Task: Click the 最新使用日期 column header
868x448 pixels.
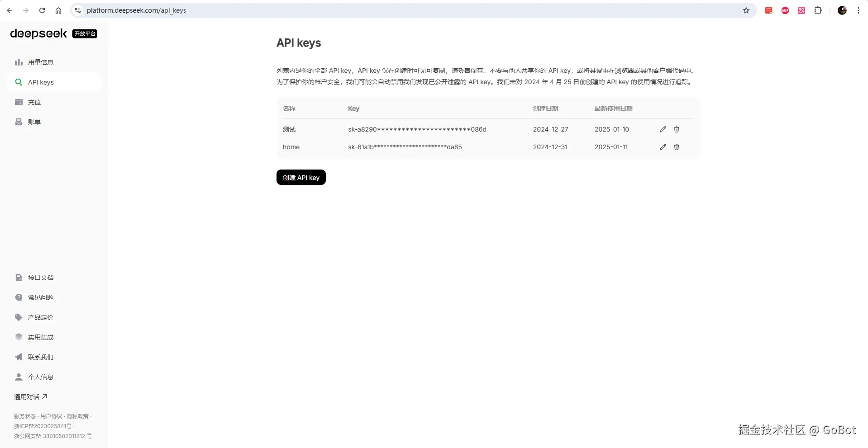Action: 614,108
